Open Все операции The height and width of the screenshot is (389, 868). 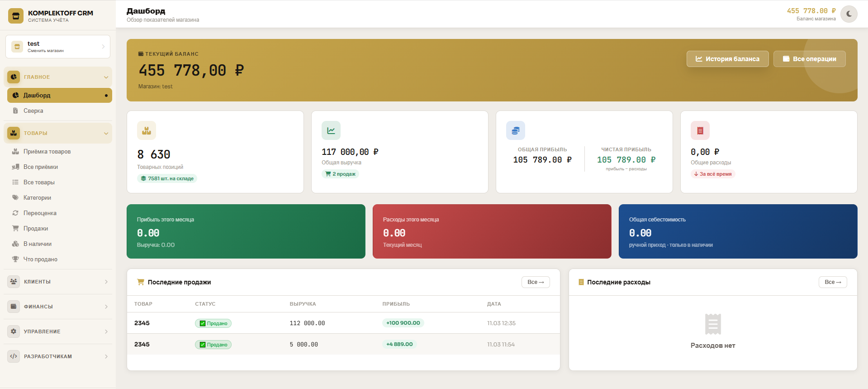(x=809, y=59)
